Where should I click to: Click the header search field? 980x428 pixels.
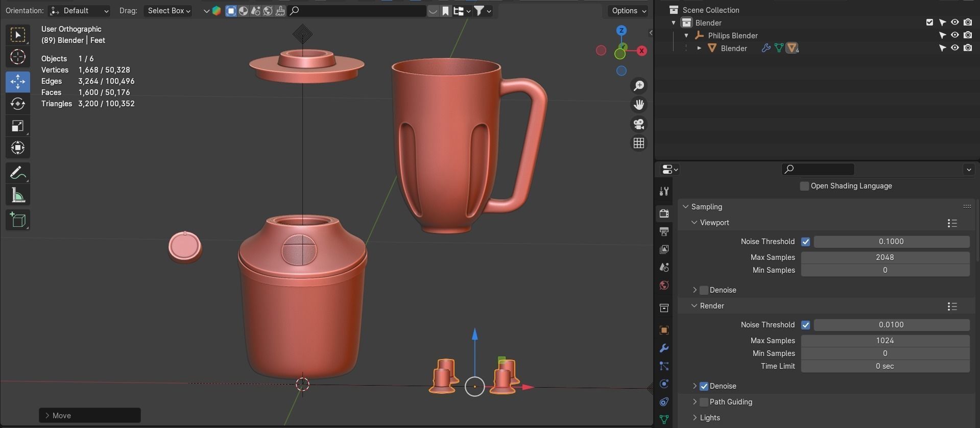point(356,11)
